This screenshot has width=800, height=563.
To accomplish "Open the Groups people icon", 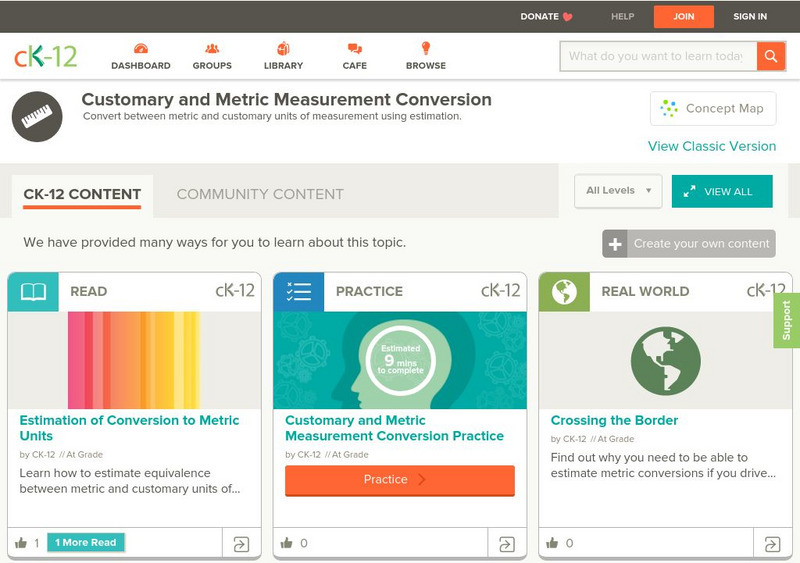I will point(212,49).
